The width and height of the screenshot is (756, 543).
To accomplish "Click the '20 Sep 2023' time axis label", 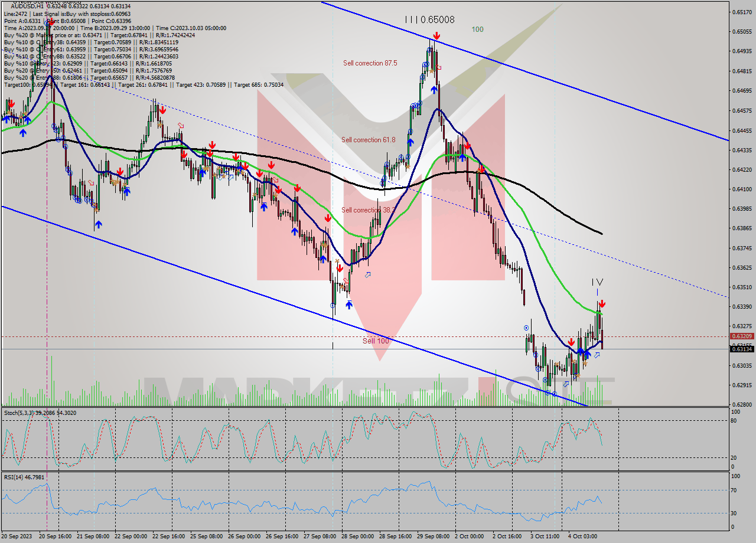I will click(17, 536).
